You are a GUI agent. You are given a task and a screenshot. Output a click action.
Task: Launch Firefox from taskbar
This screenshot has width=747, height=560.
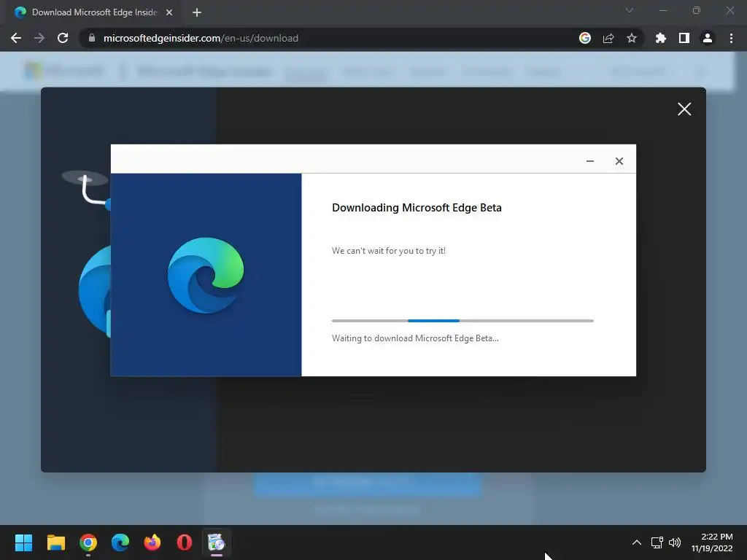152,542
